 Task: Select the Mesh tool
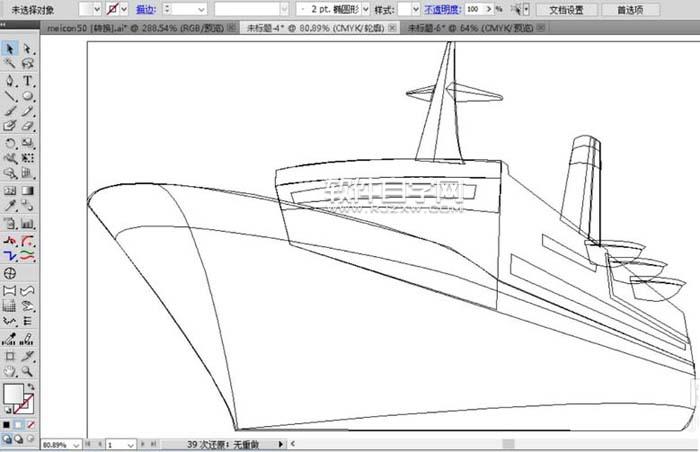pyautogui.click(x=10, y=191)
